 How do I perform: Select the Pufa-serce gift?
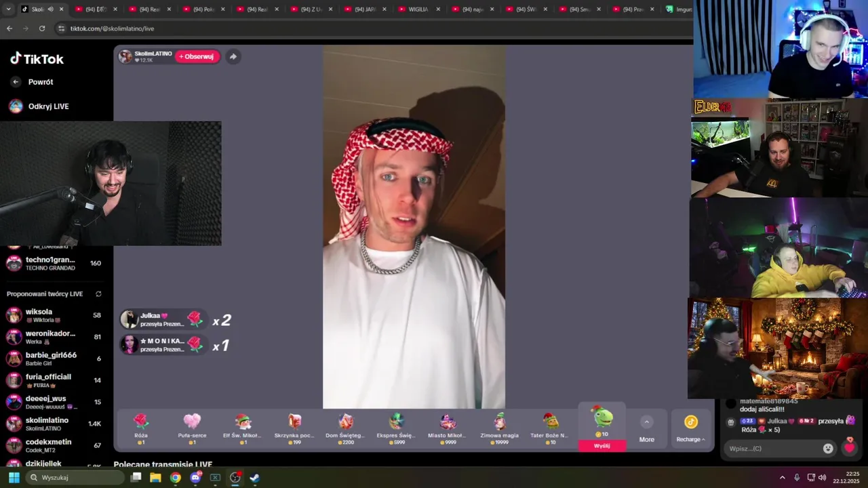coord(192,428)
